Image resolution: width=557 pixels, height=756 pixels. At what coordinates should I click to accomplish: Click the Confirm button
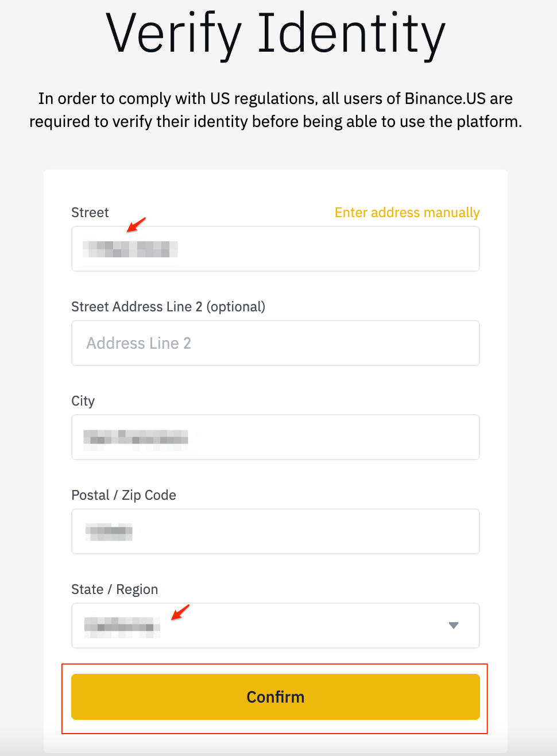276,697
